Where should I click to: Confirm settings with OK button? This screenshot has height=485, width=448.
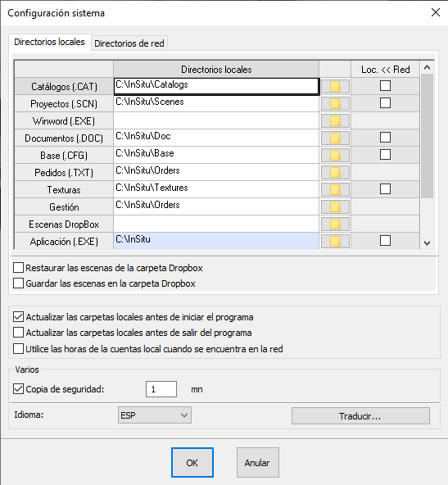pos(192,463)
